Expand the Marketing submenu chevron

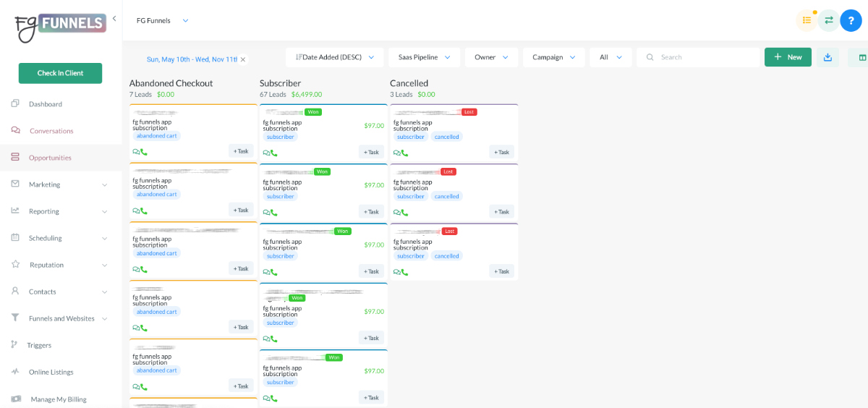[105, 184]
